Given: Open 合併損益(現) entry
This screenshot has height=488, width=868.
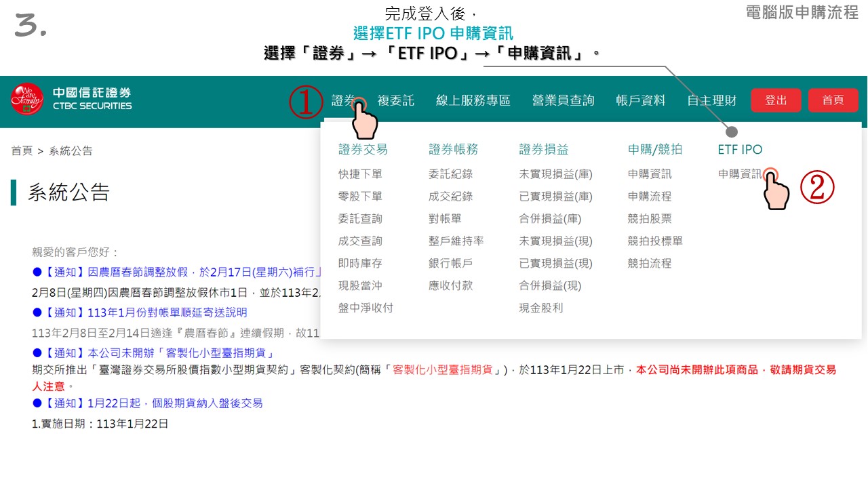Looking at the screenshot, I should tap(550, 286).
